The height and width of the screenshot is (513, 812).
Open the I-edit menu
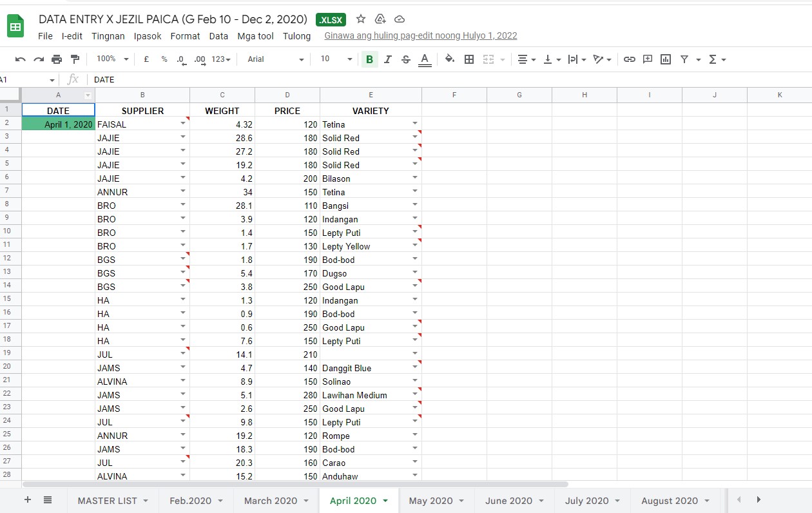[x=72, y=36]
